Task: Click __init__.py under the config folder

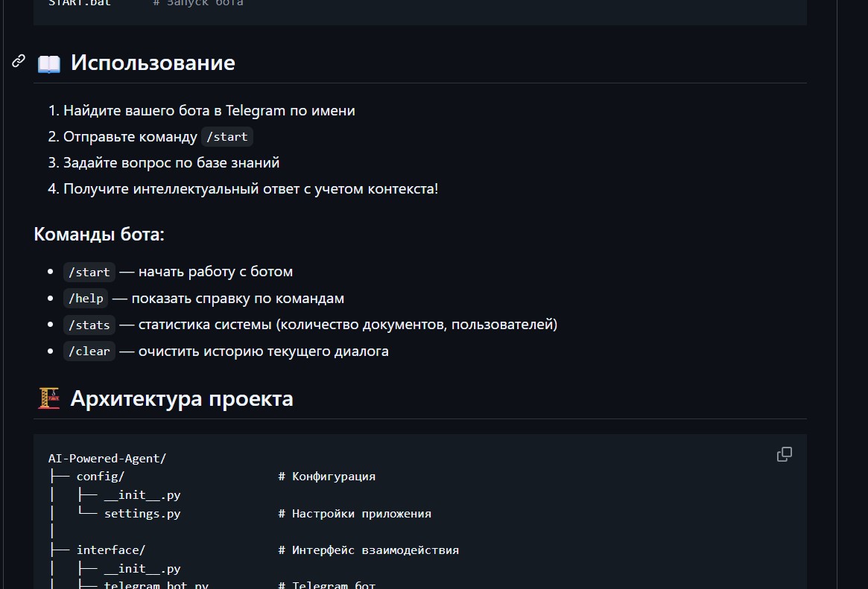Action: pos(142,495)
